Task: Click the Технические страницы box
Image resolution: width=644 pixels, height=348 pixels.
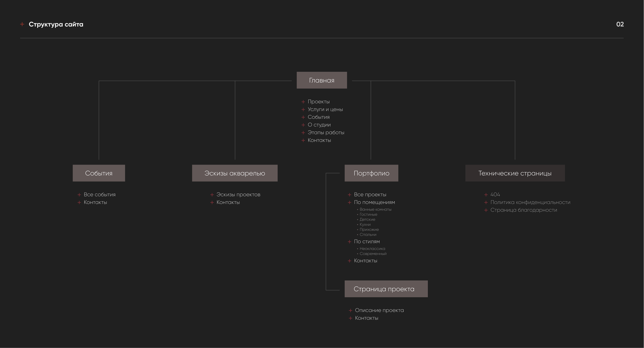Action: 515,173
